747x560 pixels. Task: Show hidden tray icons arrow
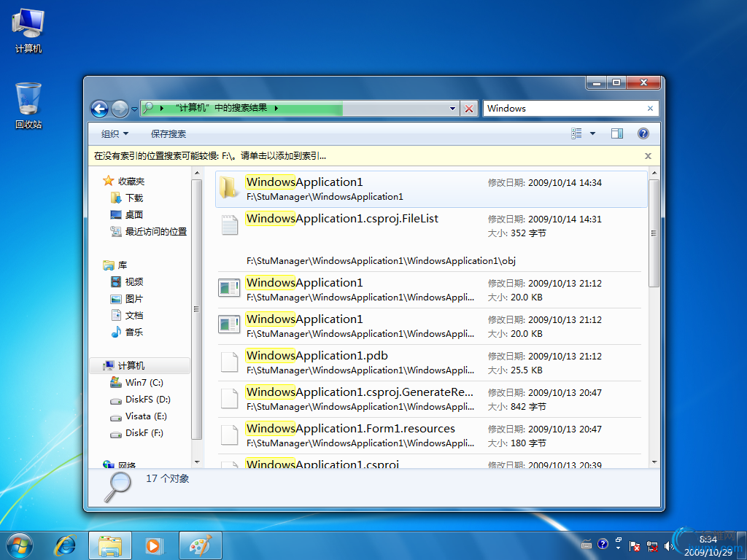point(619,548)
